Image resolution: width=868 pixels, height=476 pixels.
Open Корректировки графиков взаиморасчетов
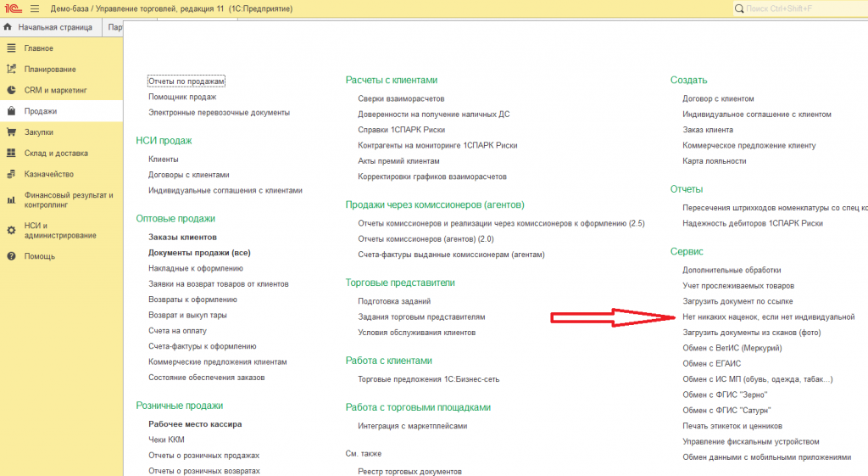(x=431, y=176)
